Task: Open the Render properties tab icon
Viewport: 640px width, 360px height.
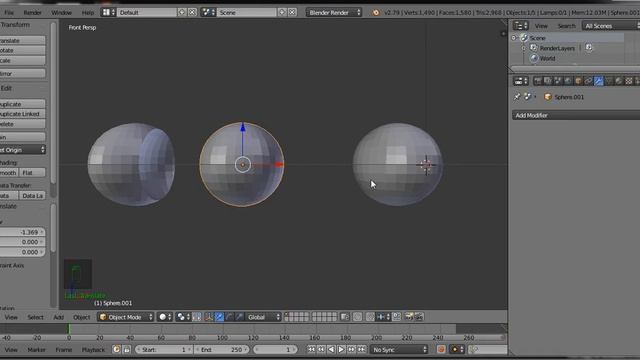Action: click(538, 81)
